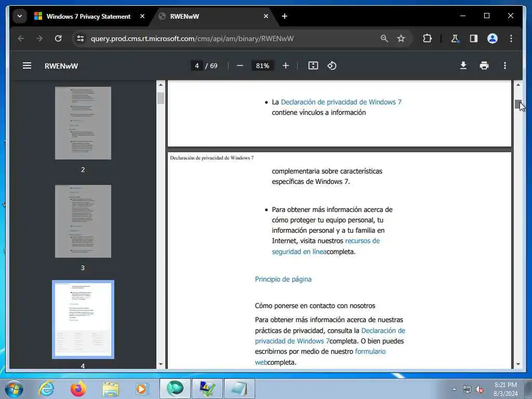Open Windows Explorer folder in taskbar
Screen dimensions: 532x399
pos(111,389)
